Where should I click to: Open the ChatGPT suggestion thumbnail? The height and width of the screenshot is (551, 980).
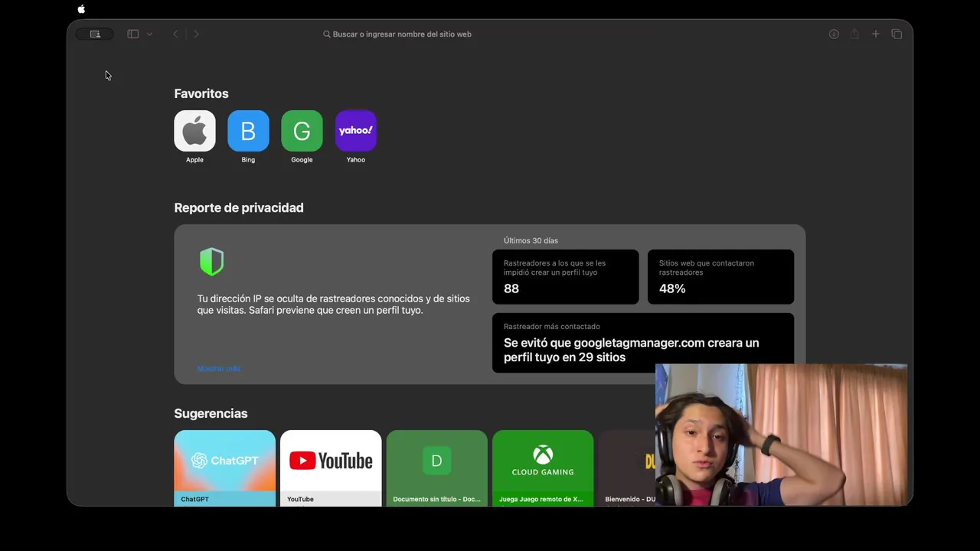click(x=224, y=468)
